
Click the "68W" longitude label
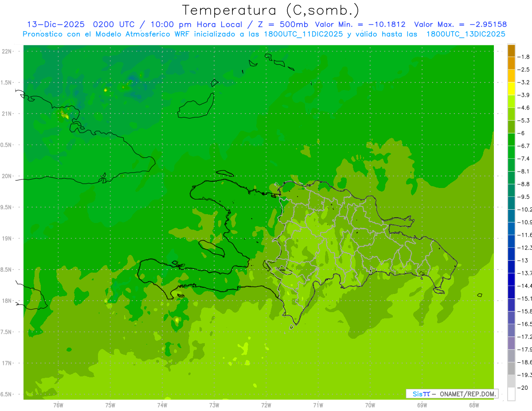473,405
